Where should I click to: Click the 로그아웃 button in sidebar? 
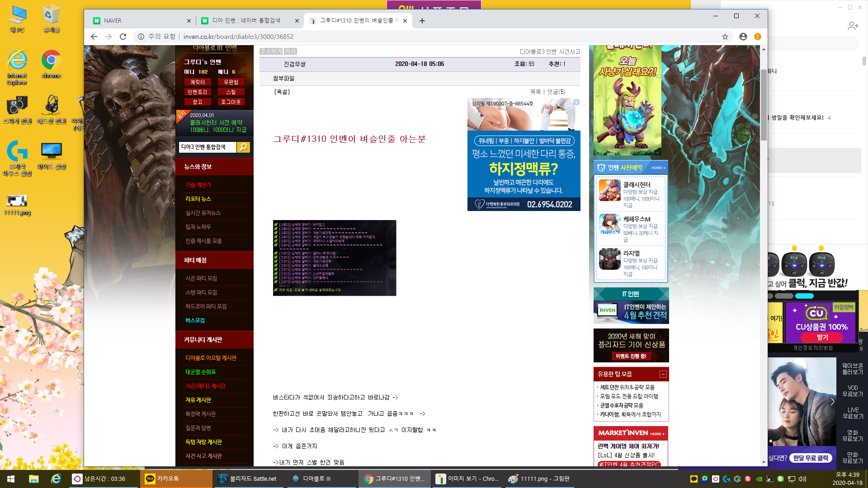(231, 102)
